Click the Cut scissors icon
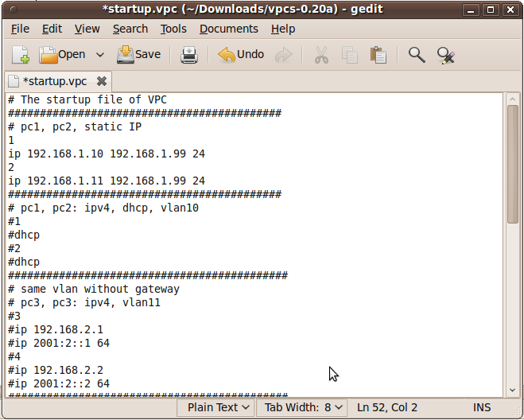Viewport: 524px width, 420px height. click(x=321, y=55)
